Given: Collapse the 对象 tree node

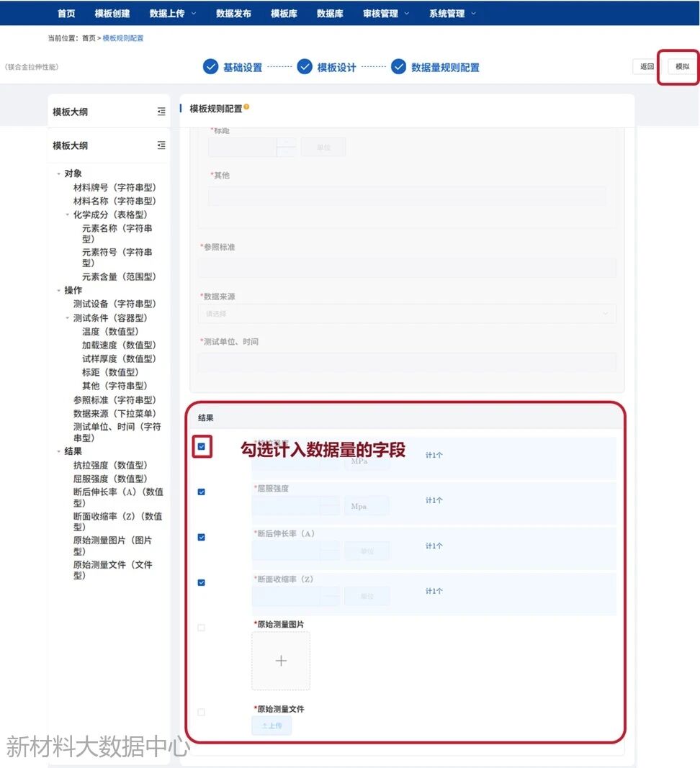Looking at the screenshot, I should [x=59, y=173].
